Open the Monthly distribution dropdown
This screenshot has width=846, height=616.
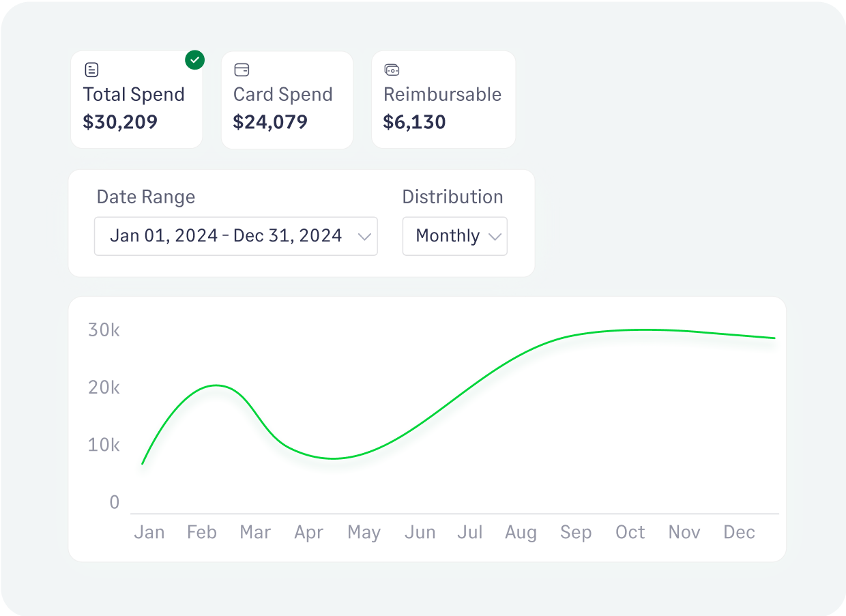pyautogui.click(x=454, y=236)
